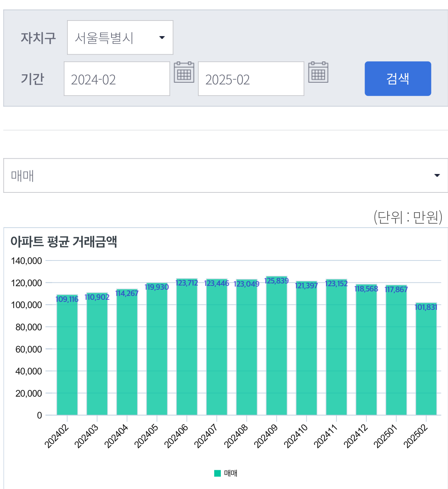Select the 202408 bar in chart
This screenshot has height=489, width=448.
pos(247,347)
